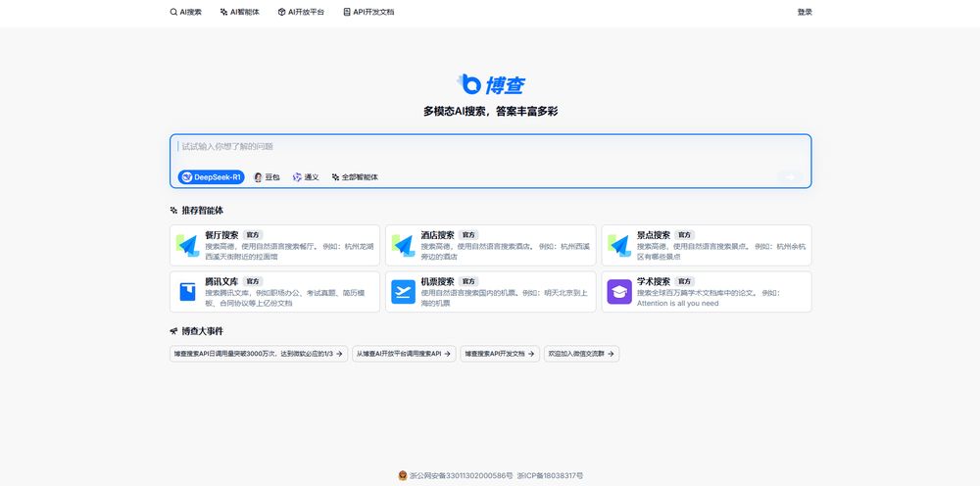Click the 全部智能体 icon
980x486 pixels.
click(x=335, y=177)
